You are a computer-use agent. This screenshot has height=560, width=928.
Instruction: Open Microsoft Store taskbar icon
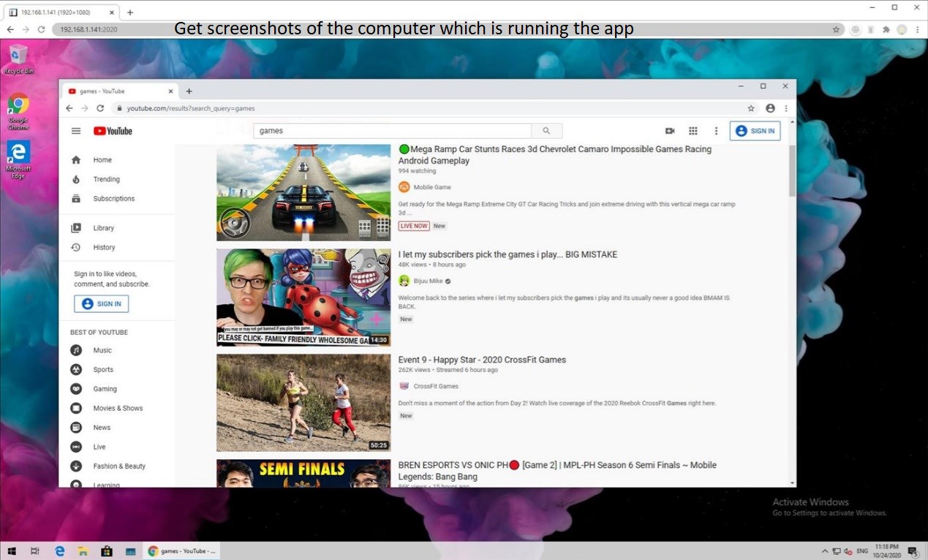(107, 551)
